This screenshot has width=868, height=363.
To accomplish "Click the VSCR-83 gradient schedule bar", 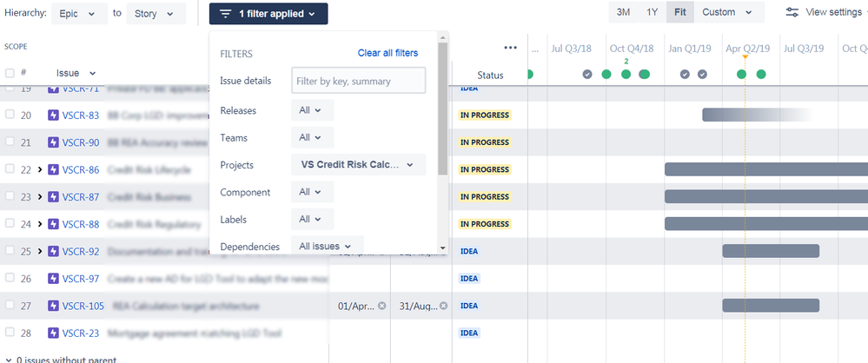I will (x=759, y=115).
